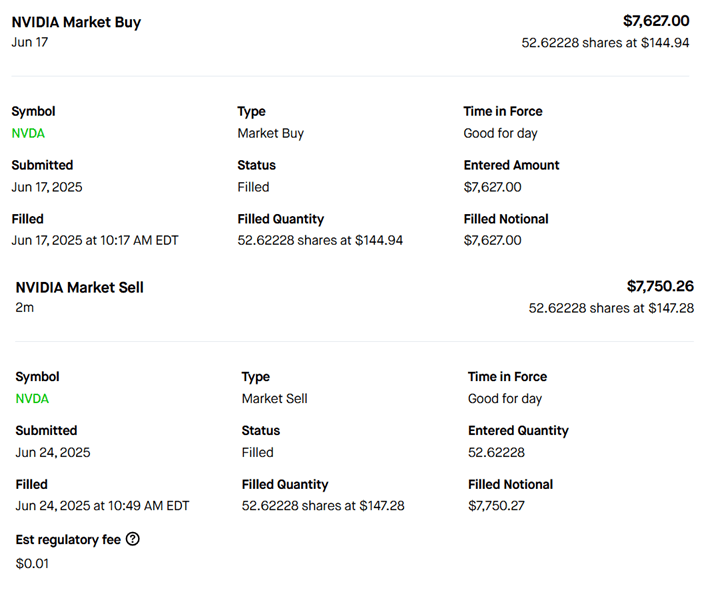Click the $7,750.26 total in sell header

(x=660, y=287)
